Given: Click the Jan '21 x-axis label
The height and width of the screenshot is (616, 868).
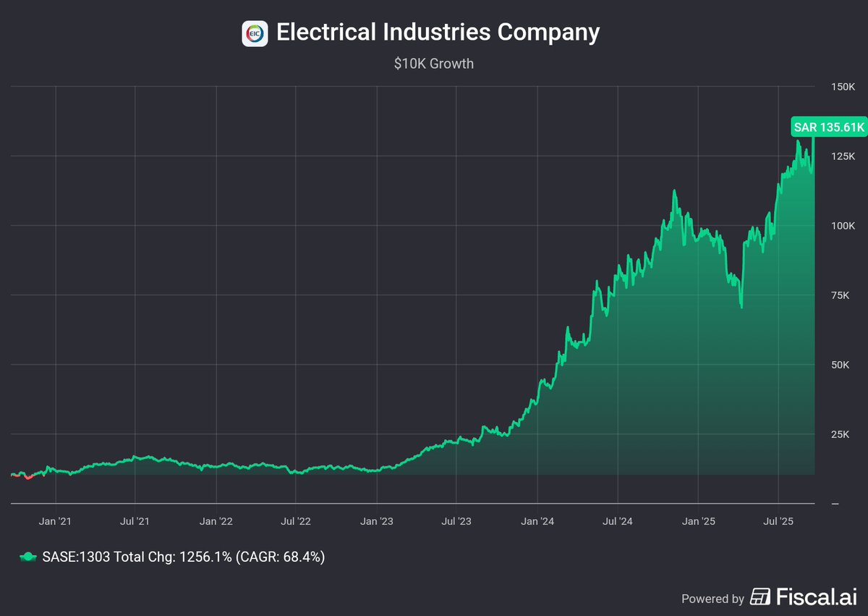Looking at the screenshot, I should point(55,520).
